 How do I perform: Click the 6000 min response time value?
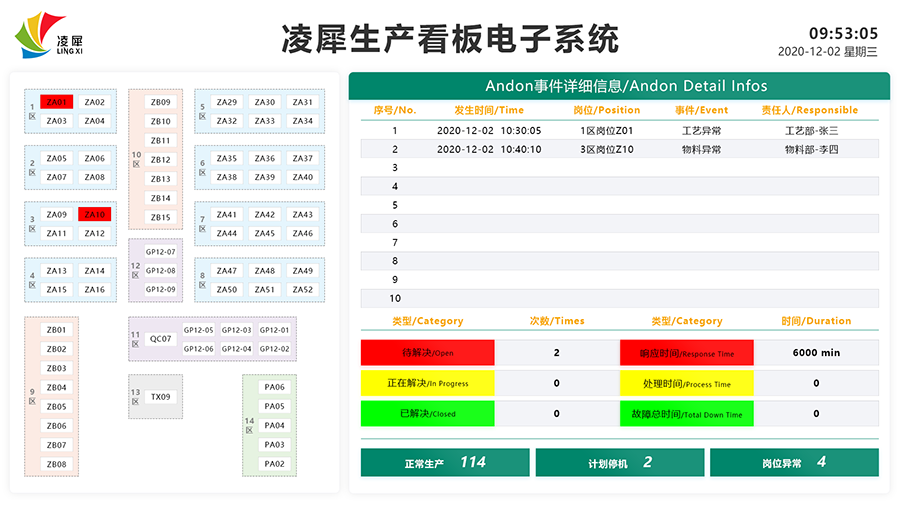(x=816, y=353)
